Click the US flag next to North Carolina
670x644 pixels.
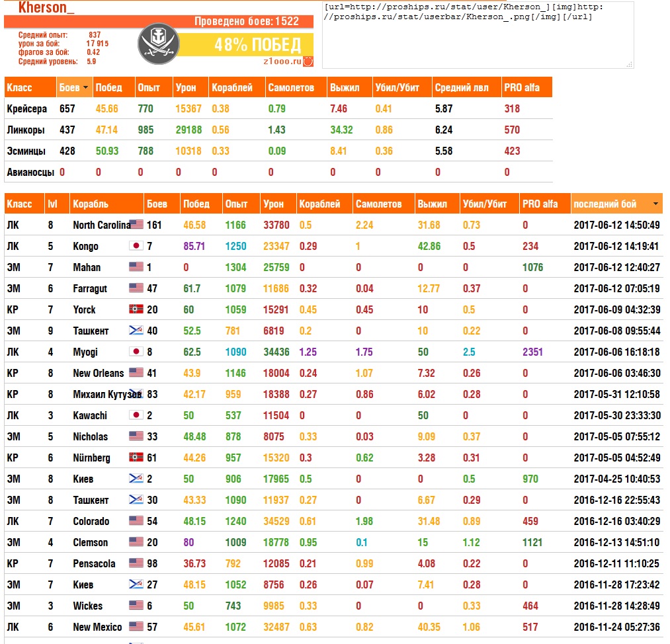click(136, 223)
